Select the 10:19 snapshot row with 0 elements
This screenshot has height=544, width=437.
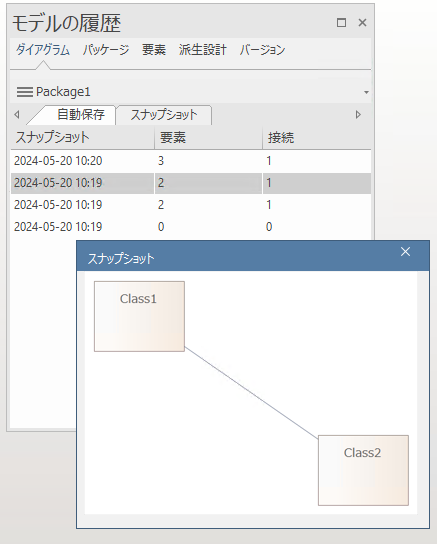coord(191,227)
